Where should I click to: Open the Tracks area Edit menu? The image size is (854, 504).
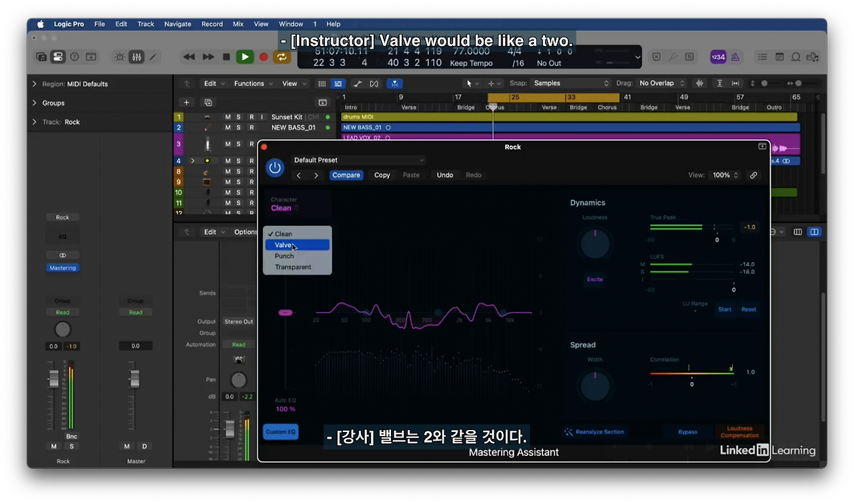pyautogui.click(x=213, y=83)
